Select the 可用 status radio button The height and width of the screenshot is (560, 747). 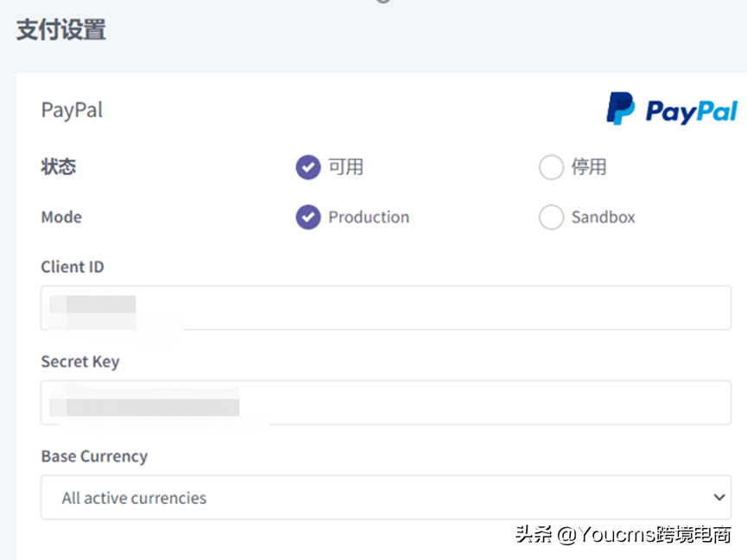[308, 167]
